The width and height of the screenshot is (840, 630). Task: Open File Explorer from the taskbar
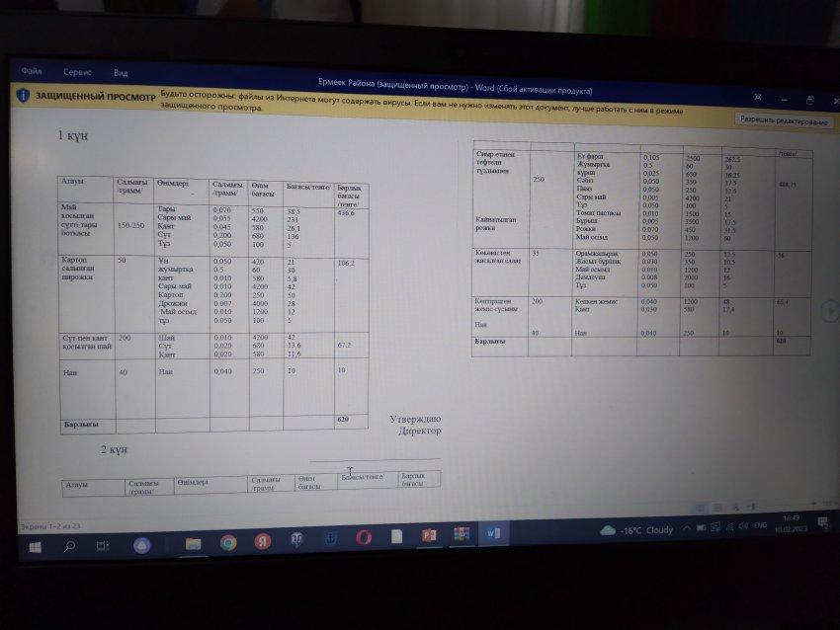point(193,544)
